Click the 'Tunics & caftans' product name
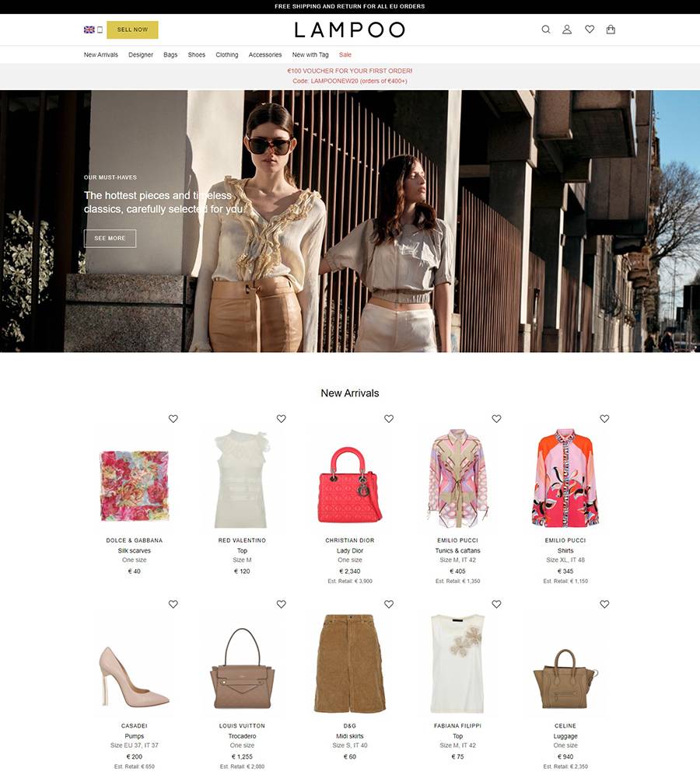Image resolution: width=700 pixels, height=775 pixels. (457, 550)
